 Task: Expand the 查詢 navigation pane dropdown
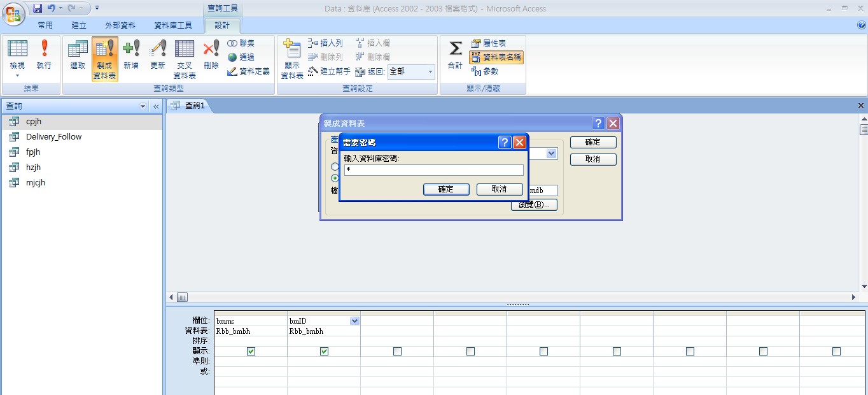pos(143,106)
